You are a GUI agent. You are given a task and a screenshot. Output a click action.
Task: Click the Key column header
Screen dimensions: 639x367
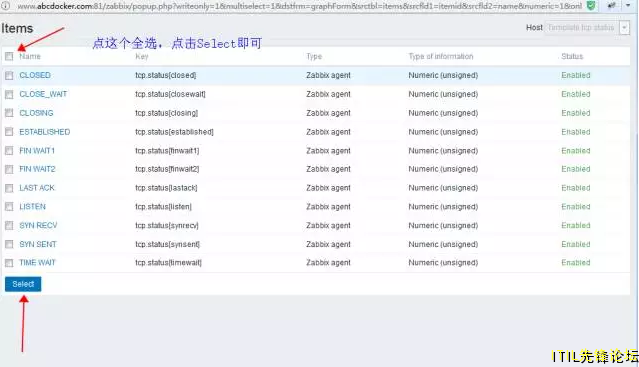pos(142,56)
